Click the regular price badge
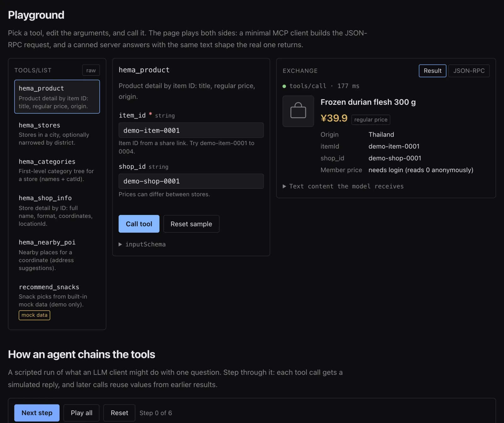The height and width of the screenshot is (423, 504). click(x=371, y=120)
